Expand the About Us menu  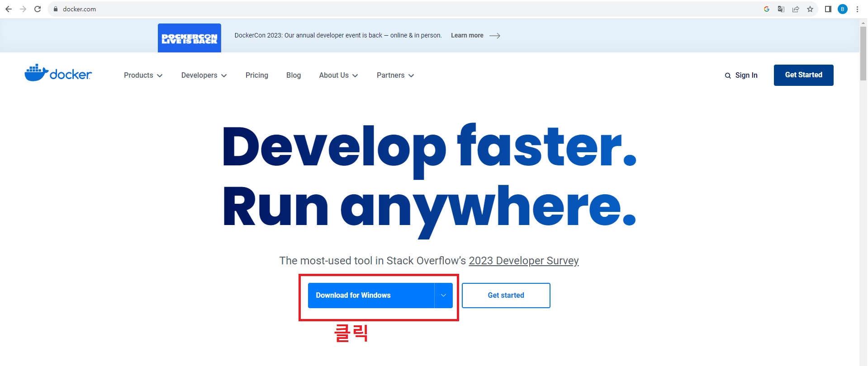coord(338,75)
